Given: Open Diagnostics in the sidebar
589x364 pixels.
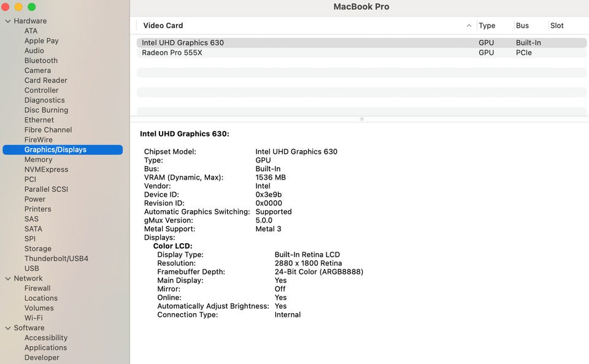Looking at the screenshot, I should (44, 100).
